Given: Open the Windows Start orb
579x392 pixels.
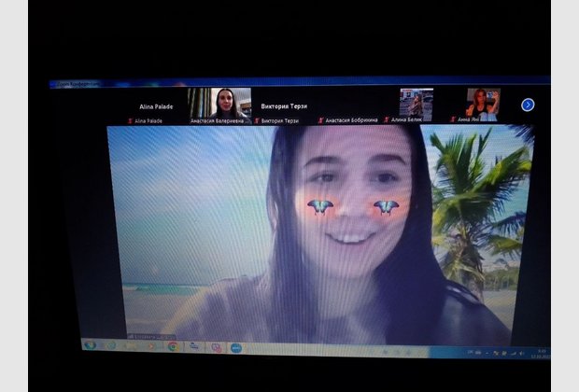Looking at the screenshot, I should click(91, 345).
